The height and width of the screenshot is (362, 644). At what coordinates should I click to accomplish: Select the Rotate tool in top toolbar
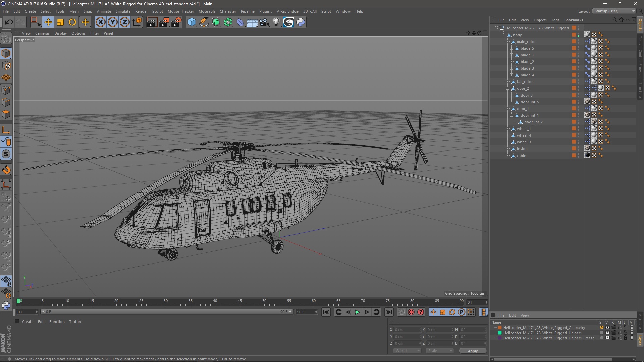pyautogui.click(x=72, y=22)
